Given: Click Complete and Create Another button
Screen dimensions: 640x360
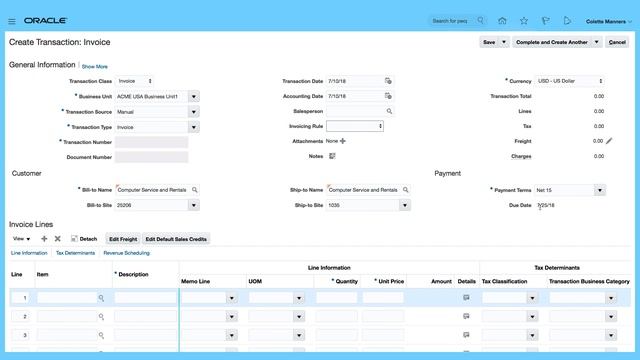Looking at the screenshot, I should tap(552, 42).
